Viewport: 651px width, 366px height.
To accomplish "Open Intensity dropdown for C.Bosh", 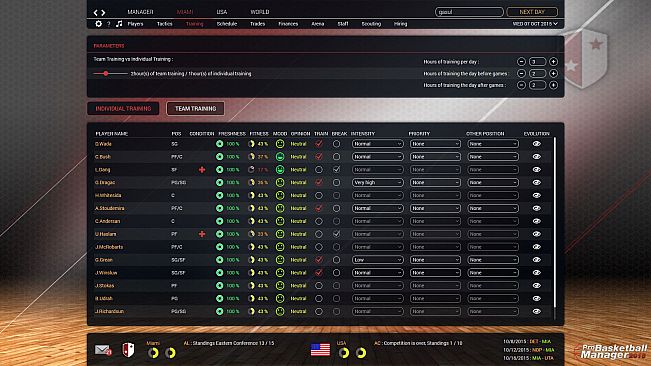I will tap(377, 157).
